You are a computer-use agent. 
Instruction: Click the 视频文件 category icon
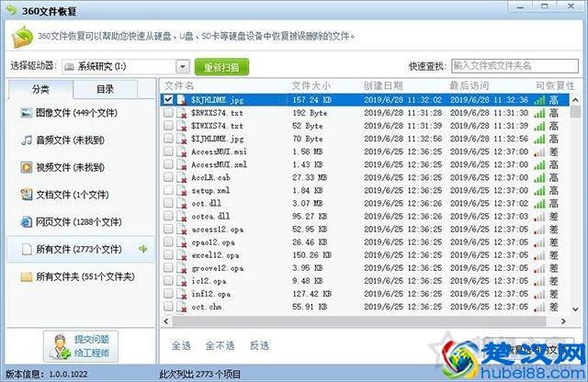(x=27, y=167)
